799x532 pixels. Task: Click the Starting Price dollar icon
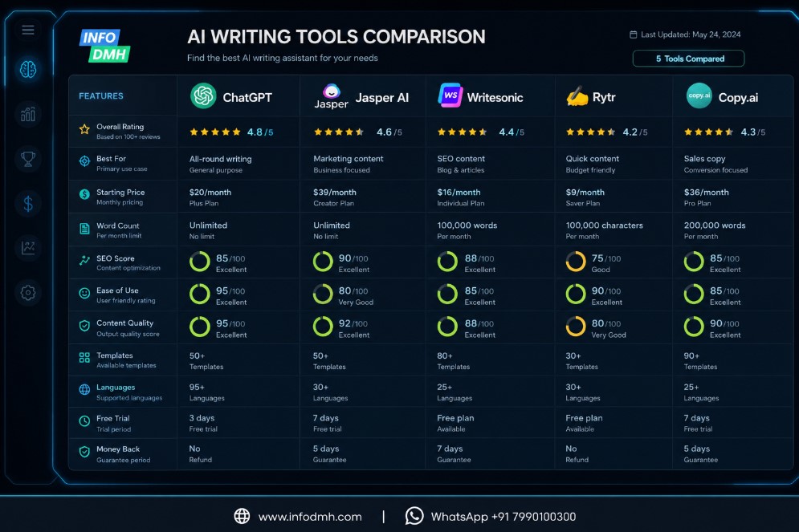coord(84,194)
